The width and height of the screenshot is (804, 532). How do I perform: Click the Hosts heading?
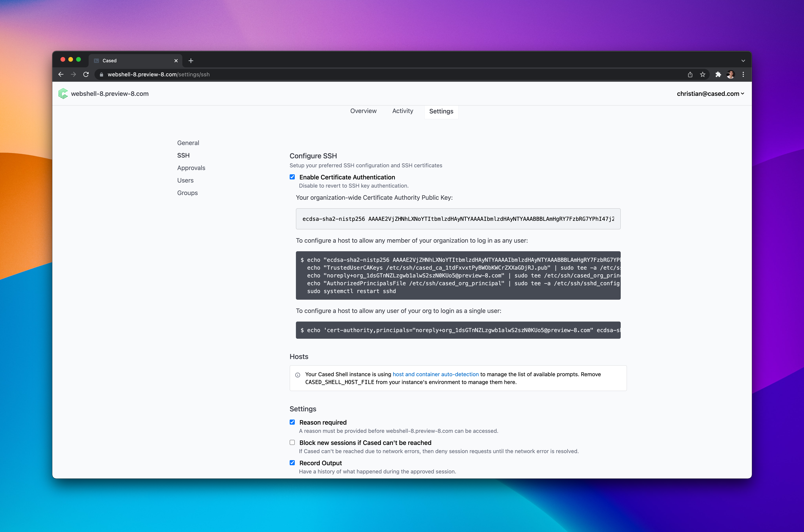299,357
